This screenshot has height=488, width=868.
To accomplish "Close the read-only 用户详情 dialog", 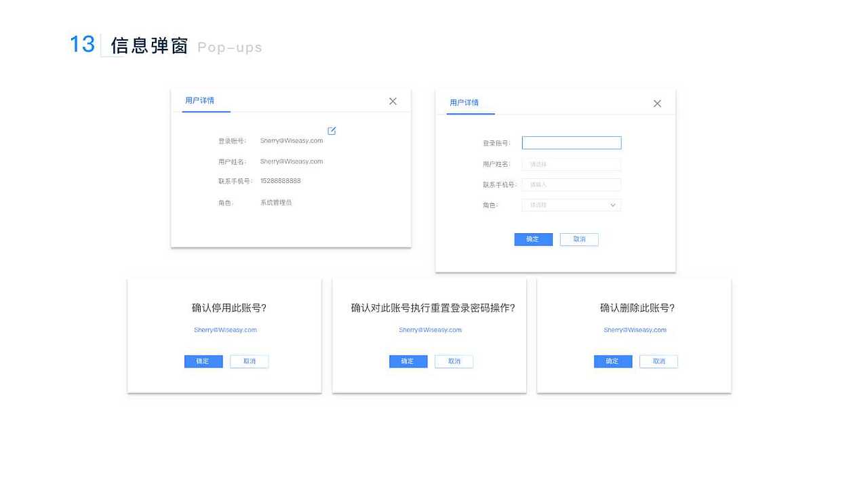I will tap(392, 100).
